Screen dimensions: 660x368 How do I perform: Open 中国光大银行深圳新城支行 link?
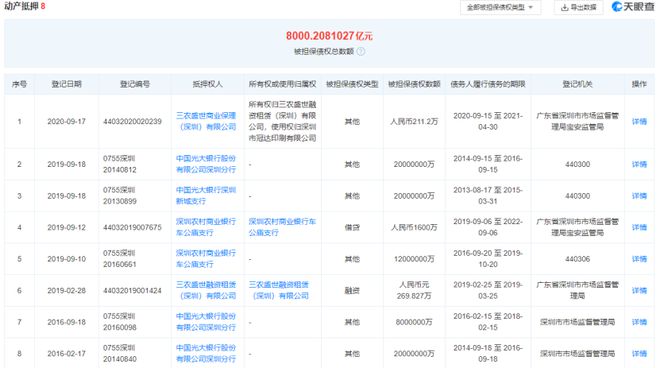coord(206,196)
